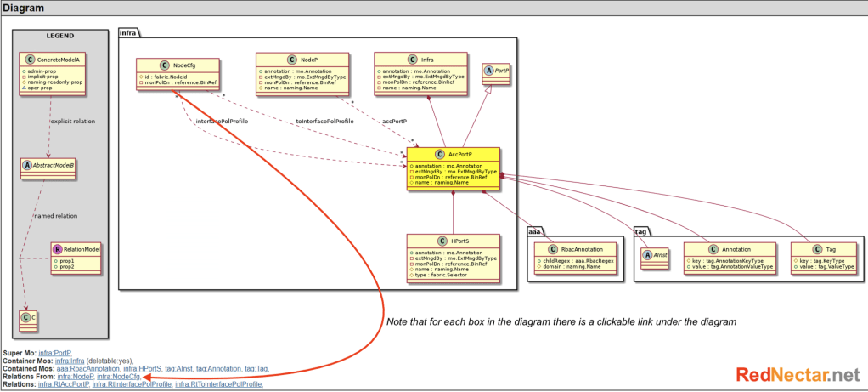Click the RedNectar.net logo
The image size is (868, 392).
[x=798, y=374]
